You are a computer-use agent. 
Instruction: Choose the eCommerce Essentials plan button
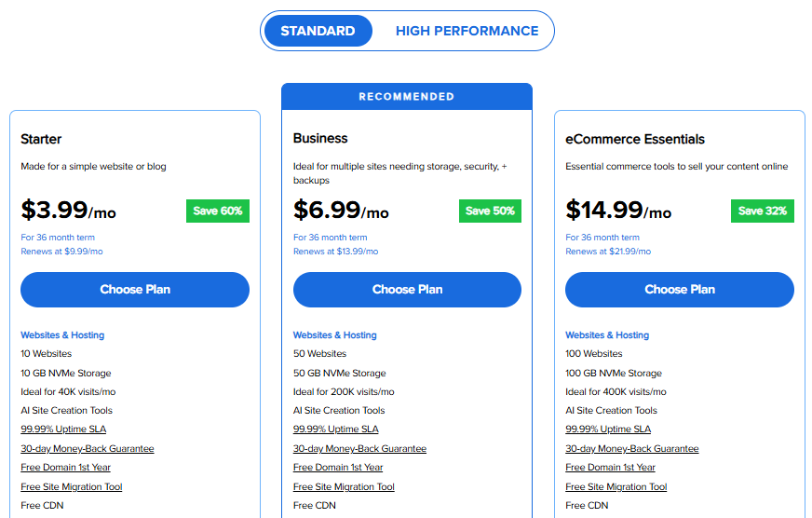click(x=680, y=290)
